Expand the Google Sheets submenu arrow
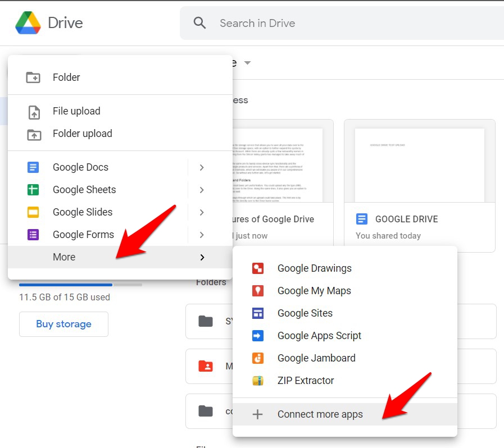Screen dimensions: 504x448 (202, 190)
